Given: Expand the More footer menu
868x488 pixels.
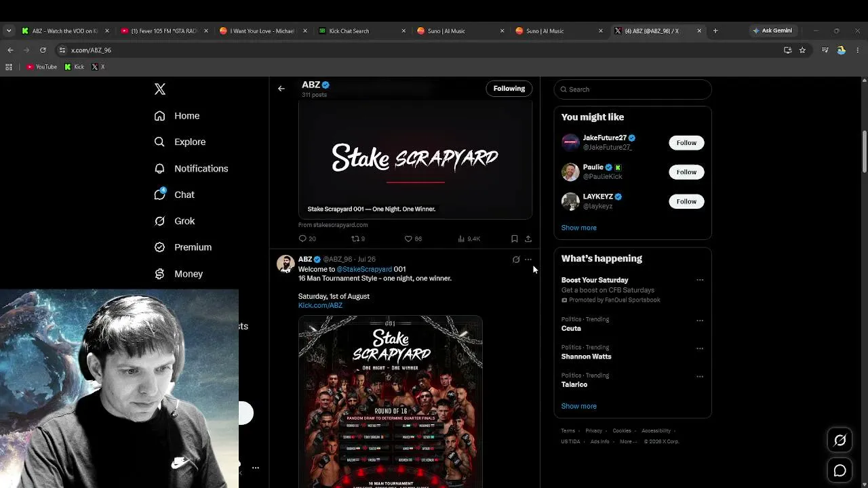Looking at the screenshot, I should coord(628,442).
